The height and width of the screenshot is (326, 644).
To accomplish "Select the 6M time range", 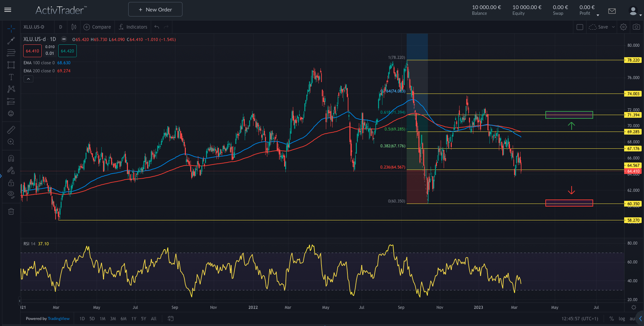I will click(x=124, y=319).
